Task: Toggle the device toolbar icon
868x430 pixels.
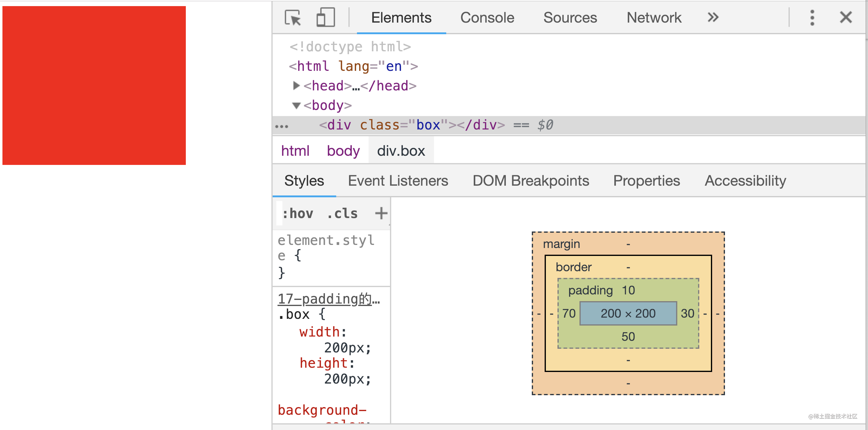Action: coord(325,17)
